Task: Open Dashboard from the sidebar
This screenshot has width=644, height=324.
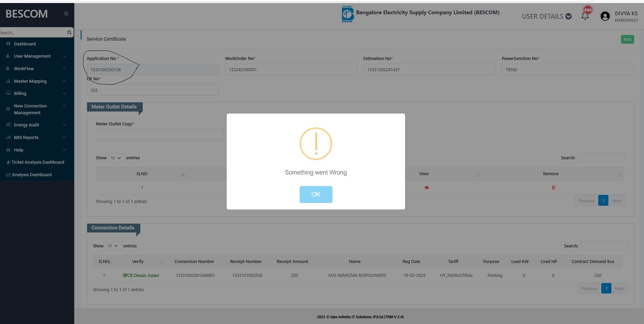Action: (x=25, y=44)
